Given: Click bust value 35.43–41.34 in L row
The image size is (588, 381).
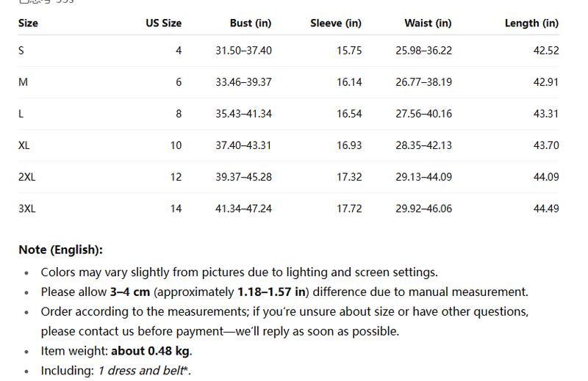Looking at the screenshot, I should pos(243,114).
